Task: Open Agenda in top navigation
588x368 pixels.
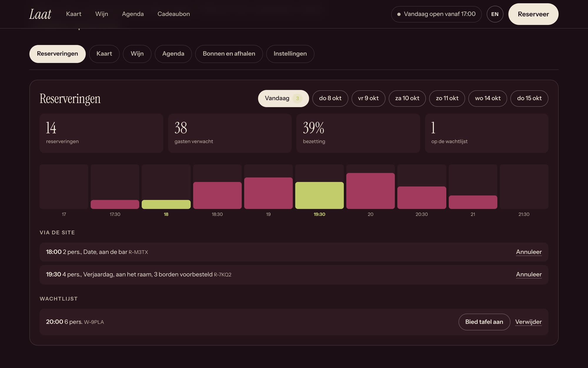Action: coord(133,14)
